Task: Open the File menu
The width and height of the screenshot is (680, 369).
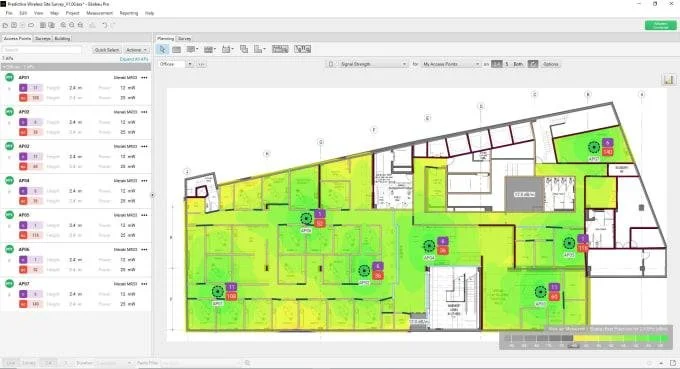Action: (9, 13)
